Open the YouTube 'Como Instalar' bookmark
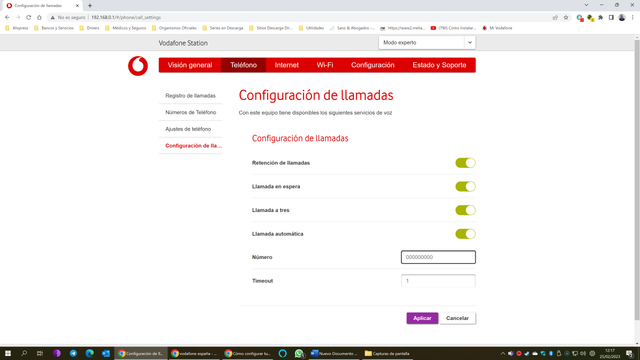Viewport: 640px width, 360px height. (x=453, y=28)
